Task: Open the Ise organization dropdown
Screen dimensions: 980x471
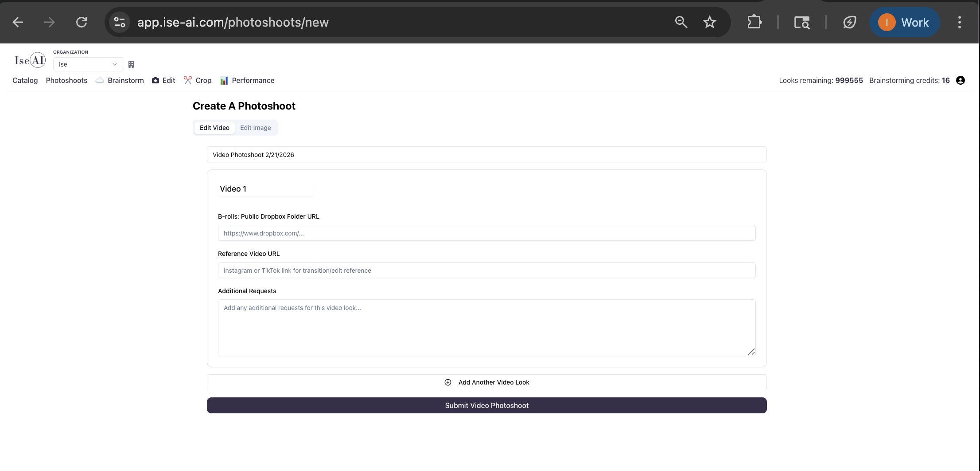Action: click(x=88, y=64)
